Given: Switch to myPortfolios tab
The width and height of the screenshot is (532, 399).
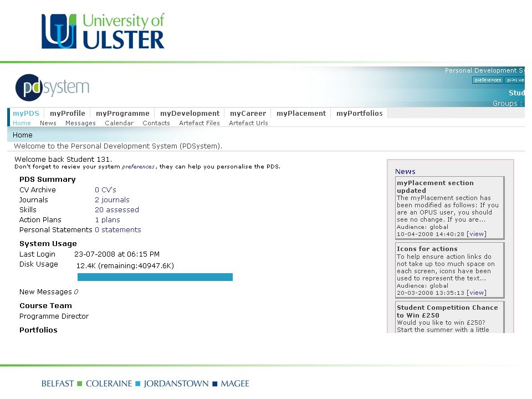Looking at the screenshot, I should pyautogui.click(x=359, y=113).
